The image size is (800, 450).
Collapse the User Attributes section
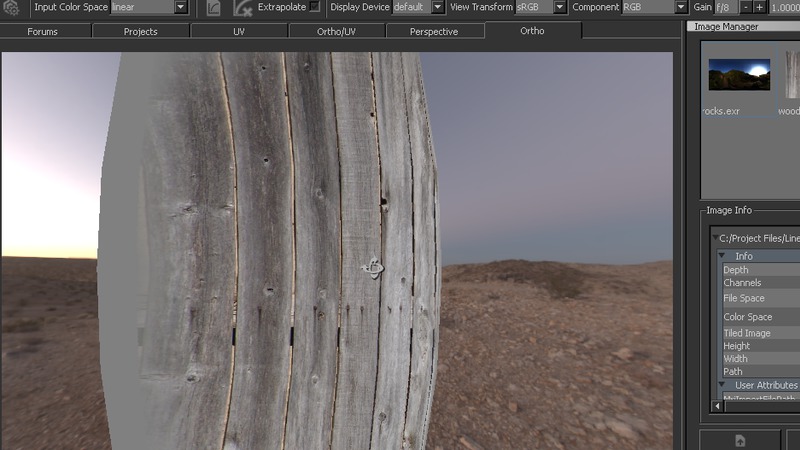724,385
